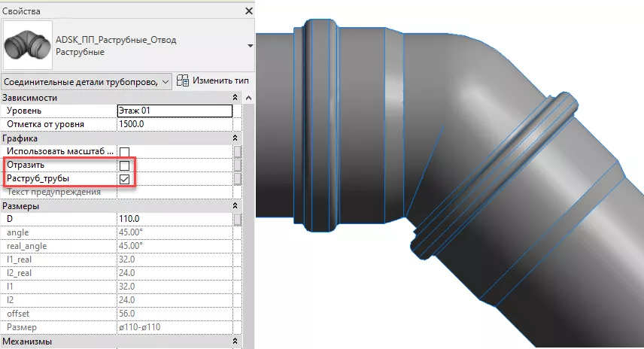The width and height of the screenshot is (644, 349).
Task: Open the type selector dropdown arrow
Action: (x=249, y=46)
